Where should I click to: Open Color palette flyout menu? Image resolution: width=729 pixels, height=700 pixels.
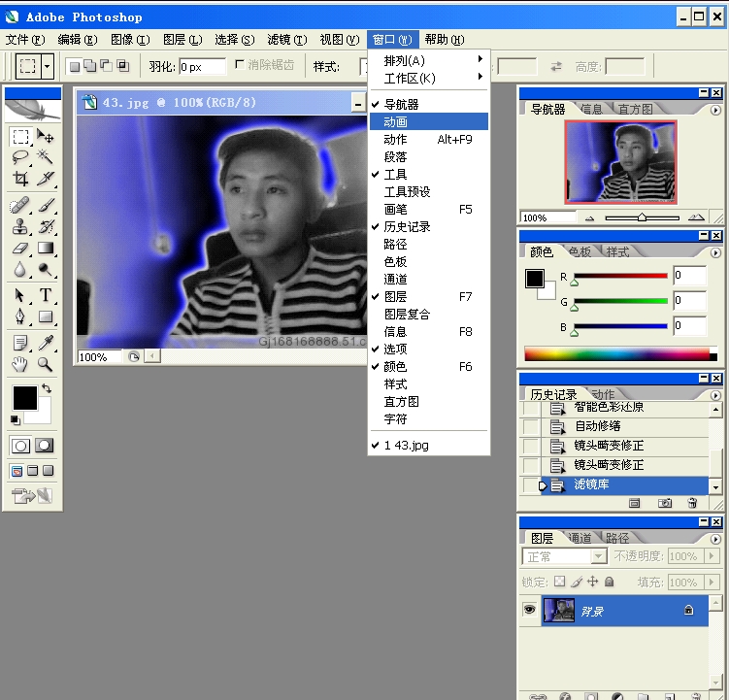(715, 252)
